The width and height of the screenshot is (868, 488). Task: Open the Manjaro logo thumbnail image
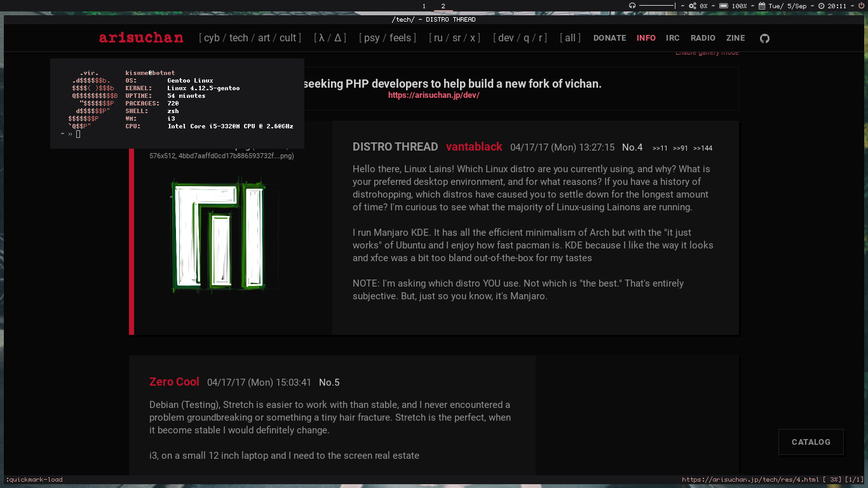(217, 236)
